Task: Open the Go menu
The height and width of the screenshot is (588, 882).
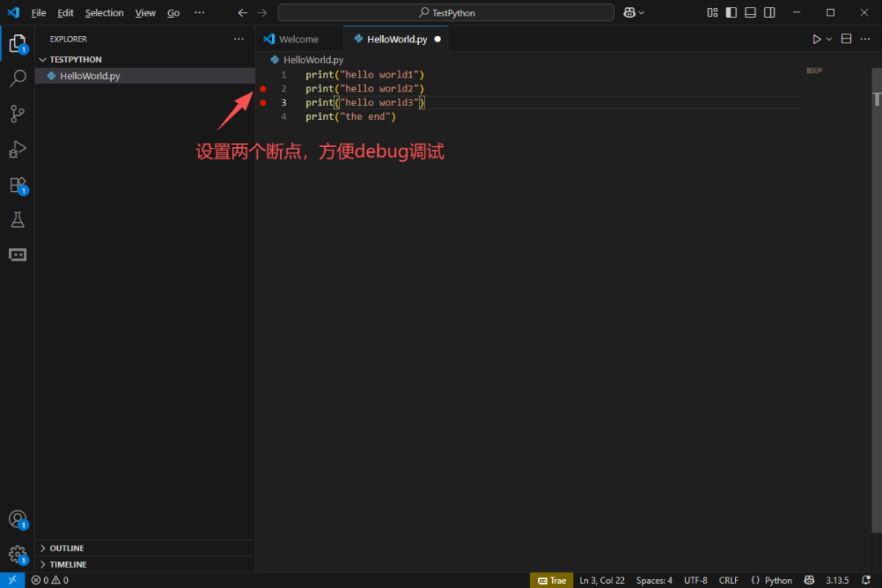Action: 173,12
